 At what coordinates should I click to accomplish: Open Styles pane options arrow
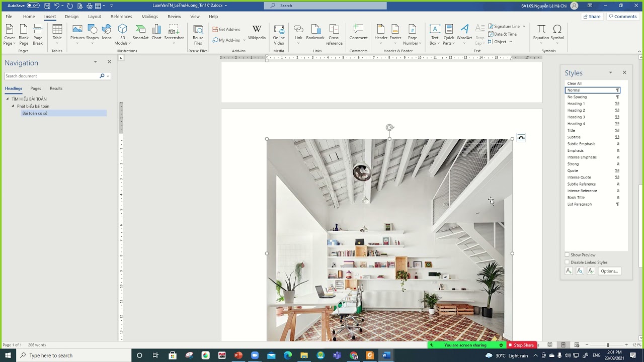coord(610,73)
